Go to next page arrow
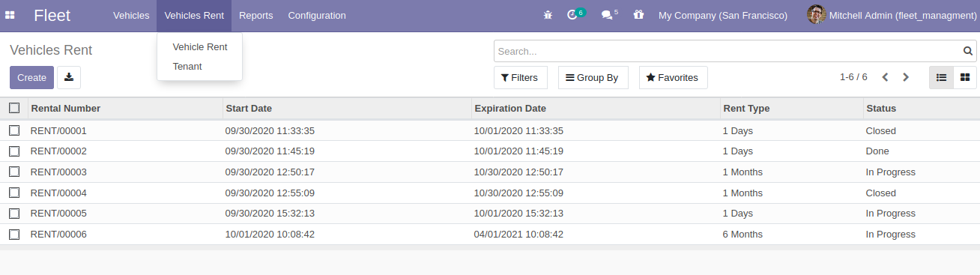This screenshot has height=275, width=980. click(906, 77)
